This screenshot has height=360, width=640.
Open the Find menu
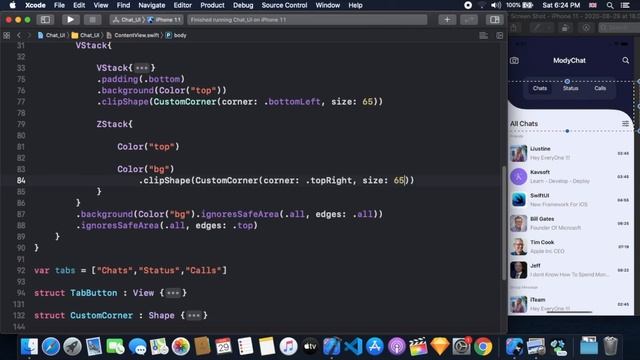(x=123, y=5)
